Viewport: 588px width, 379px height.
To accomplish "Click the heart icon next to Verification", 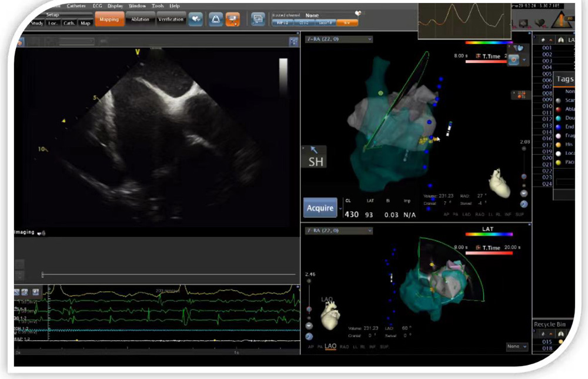I will point(196,19).
